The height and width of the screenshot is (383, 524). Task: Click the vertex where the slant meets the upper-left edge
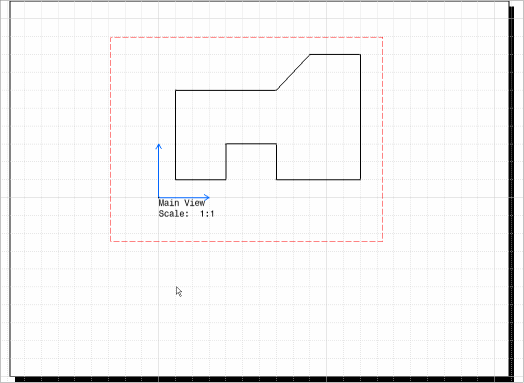click(276, 90)
